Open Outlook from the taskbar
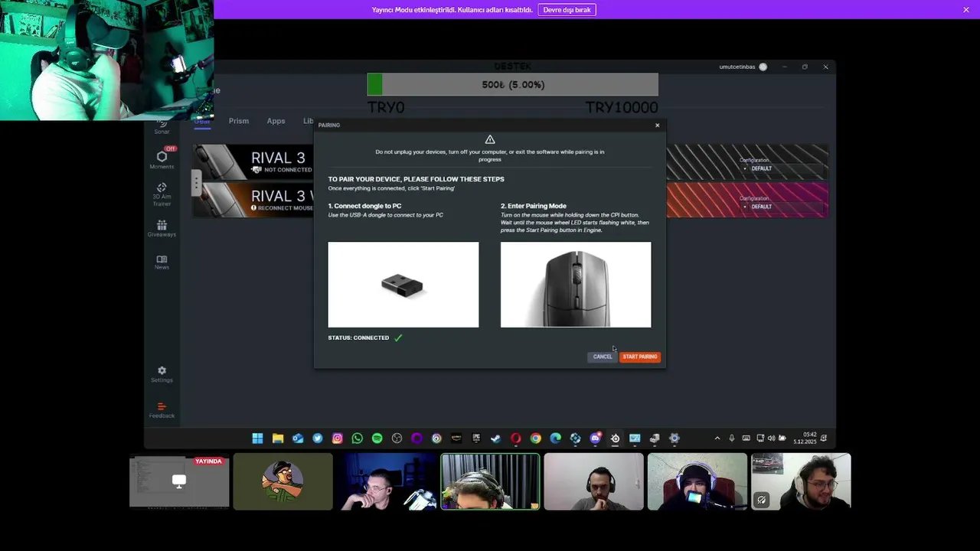The height and width of the screenshot is (551, 980). coord(298,439)
